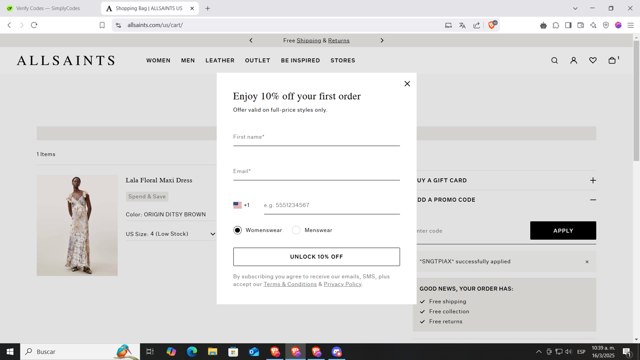640x360 pixels.
Task: Focus the First name field
Action: [316, 137]
